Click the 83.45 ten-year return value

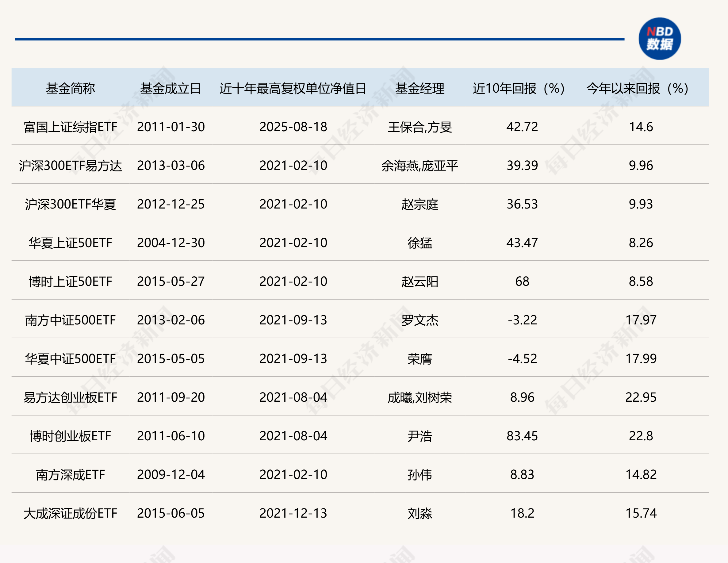coord(522,436)
